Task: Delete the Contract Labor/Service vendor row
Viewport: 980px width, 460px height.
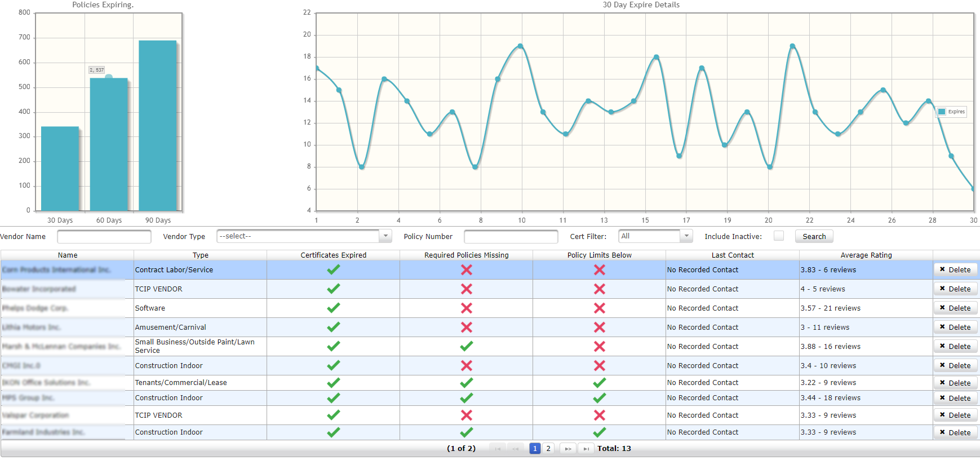Action: click(x=955, y=270)
